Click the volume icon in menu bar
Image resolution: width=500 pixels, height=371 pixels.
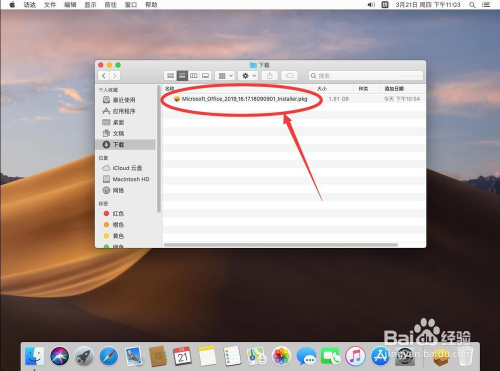tap(371, 5)
